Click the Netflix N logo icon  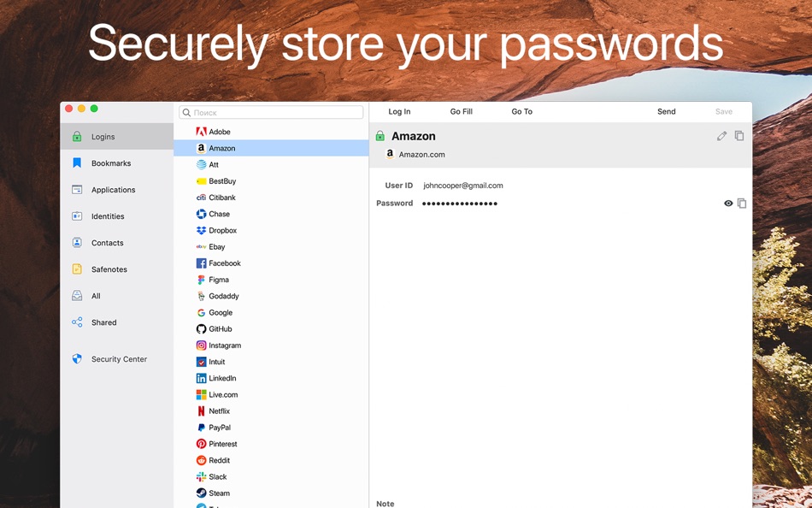202,411
